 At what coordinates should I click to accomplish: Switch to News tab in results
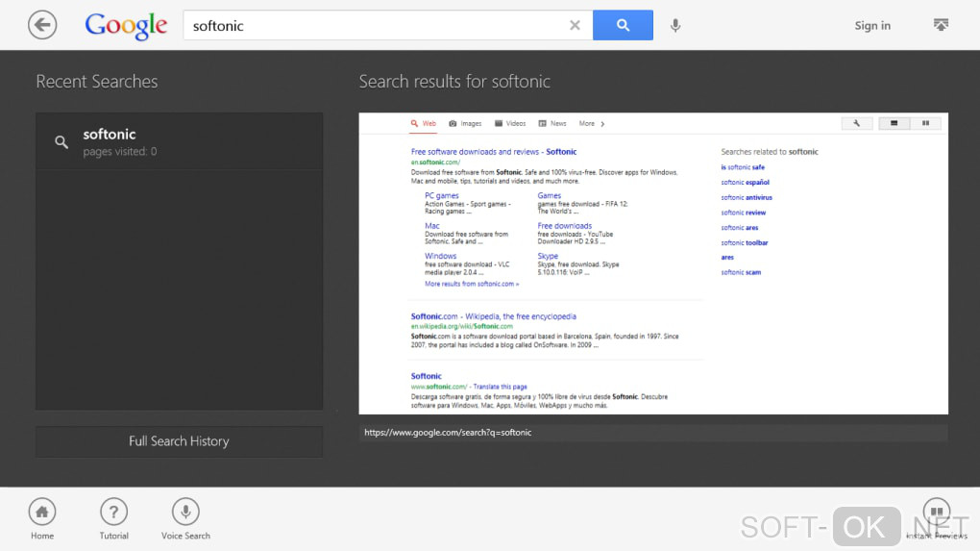click(x=552, y=124)
